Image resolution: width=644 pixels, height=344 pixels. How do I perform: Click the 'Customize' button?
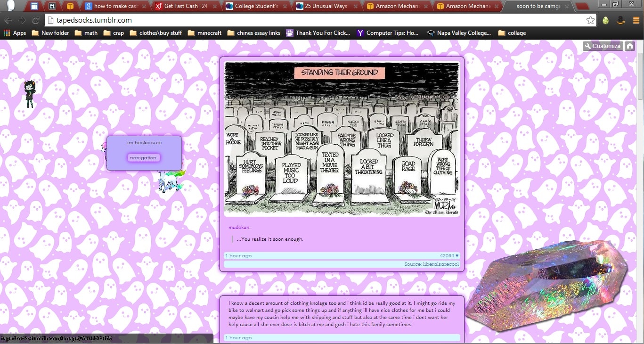coord(602,46)
